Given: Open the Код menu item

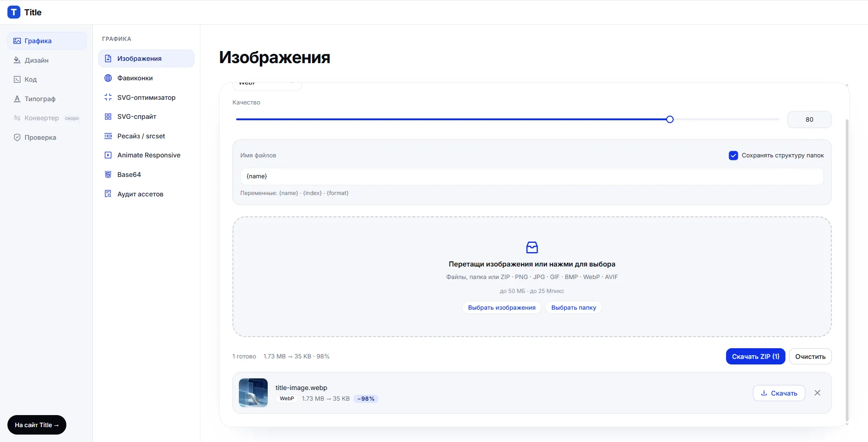Looking at the screenshot, I should [47, 79].
